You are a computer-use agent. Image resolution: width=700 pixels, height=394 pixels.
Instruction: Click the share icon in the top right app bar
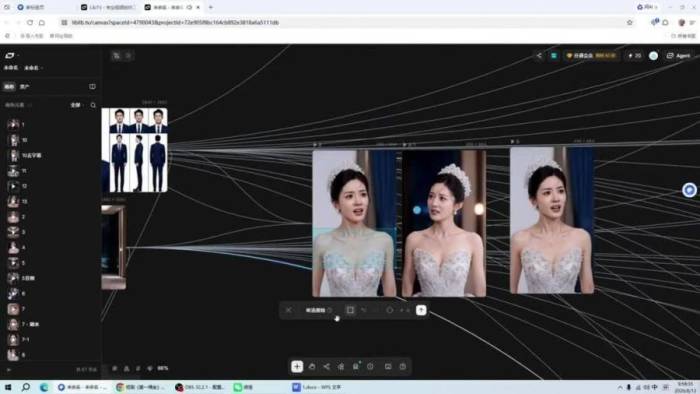539,56
